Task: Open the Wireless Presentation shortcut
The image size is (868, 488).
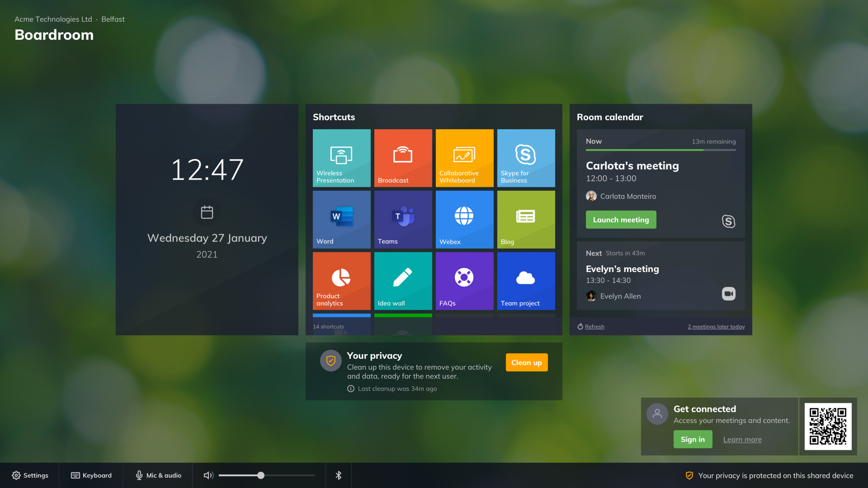Action: coord(341,158)
